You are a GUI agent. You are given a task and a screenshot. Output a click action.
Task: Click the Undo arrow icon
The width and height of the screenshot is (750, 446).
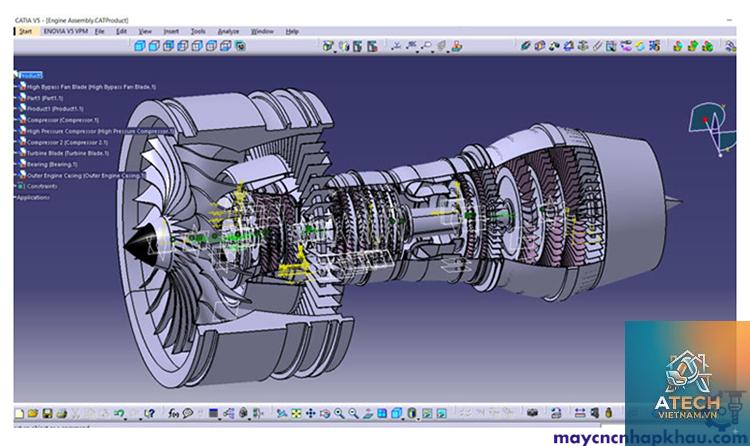119,413
